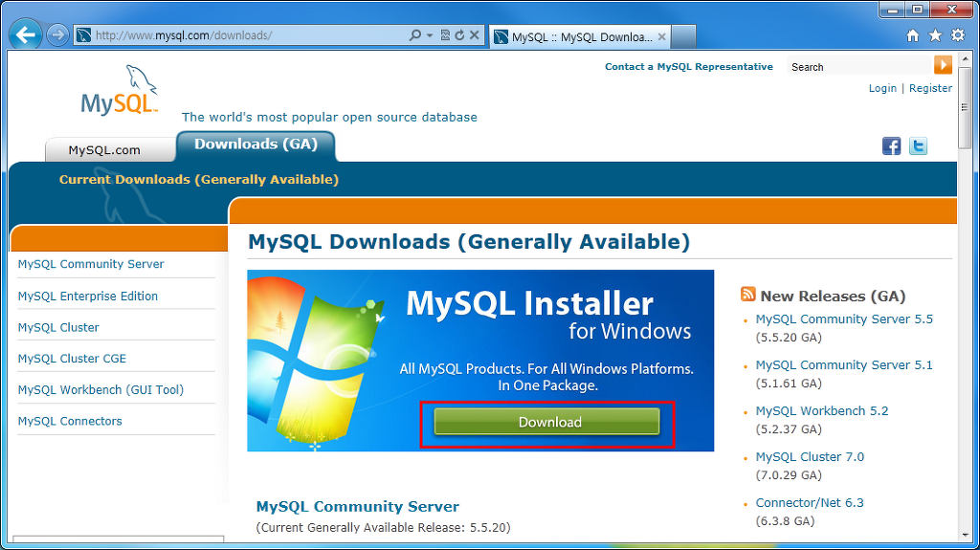Open the browser Home icon
Image resolution: width=980 pixels, height=550 pixels.
pos(912,35)
